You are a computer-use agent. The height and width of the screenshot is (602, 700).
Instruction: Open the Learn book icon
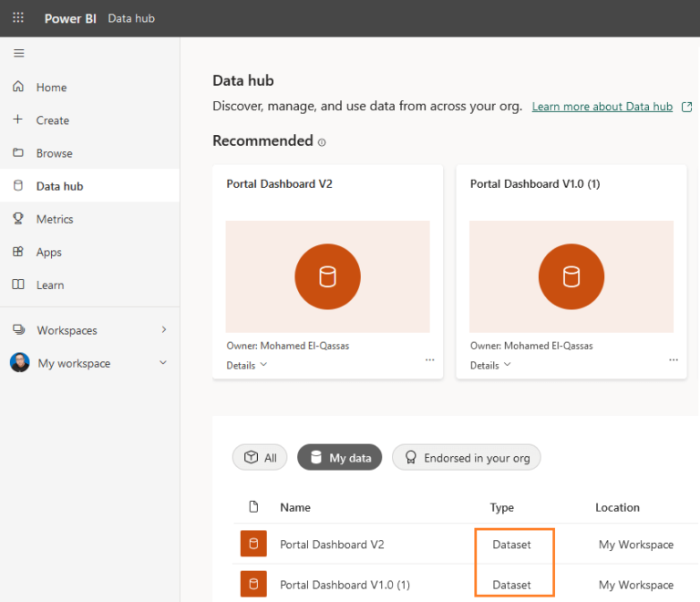[17, 285]
